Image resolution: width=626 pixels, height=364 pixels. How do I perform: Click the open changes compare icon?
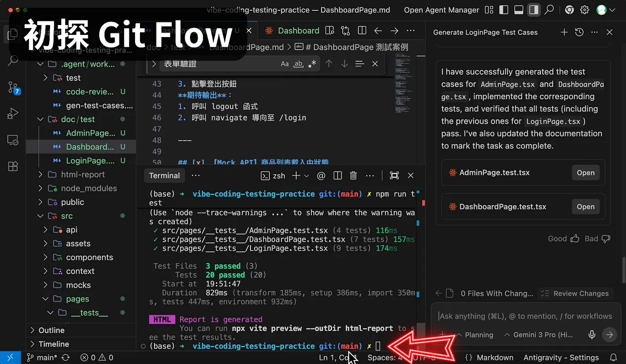tap(346, 31)
